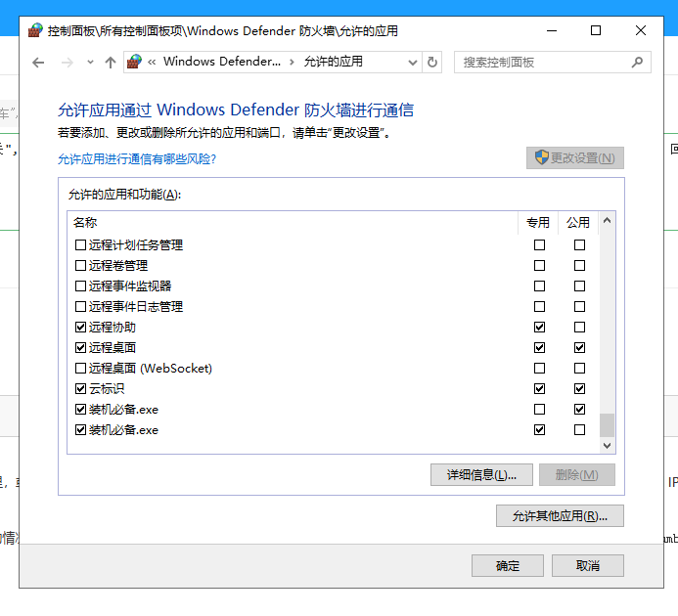Screen dimensions: 678x616
Task: Click the firewall icon in the address bar
Action: click(x=134, y=62)
